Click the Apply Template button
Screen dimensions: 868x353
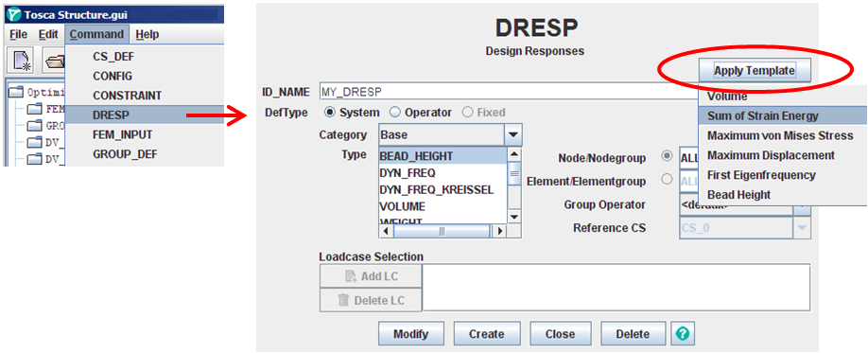pyautogui.click(x=754, y=70)
